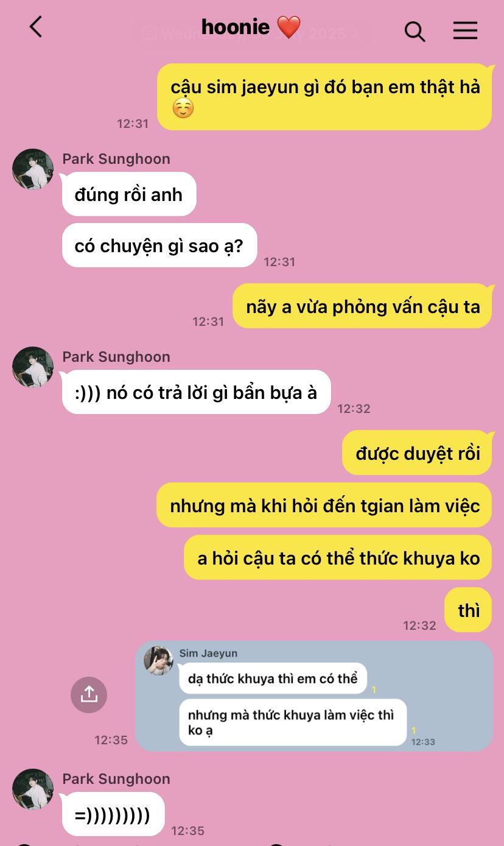Open Sim Jaeyun's avatar in forwarded screenshot

[158, 661]
